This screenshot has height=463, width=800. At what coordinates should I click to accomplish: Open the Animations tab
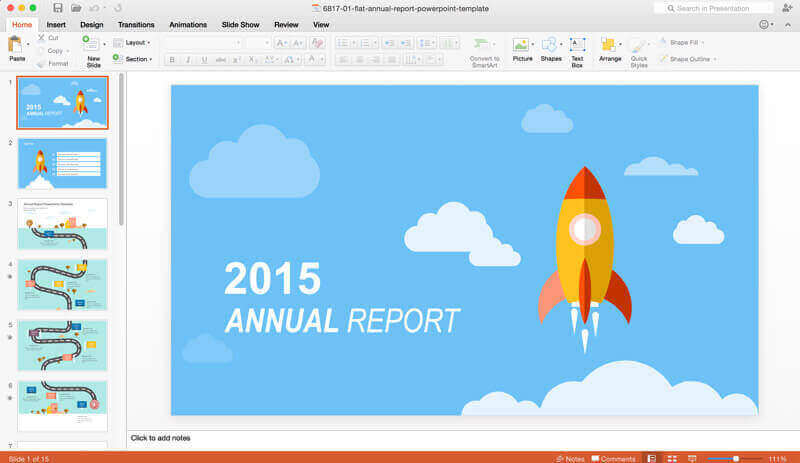tap(188, 24)
